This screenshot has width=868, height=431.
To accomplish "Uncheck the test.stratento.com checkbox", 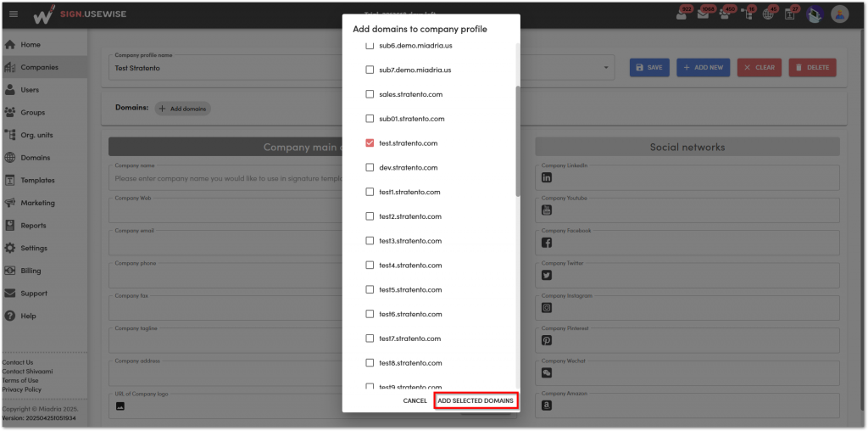I will [370, 143].
